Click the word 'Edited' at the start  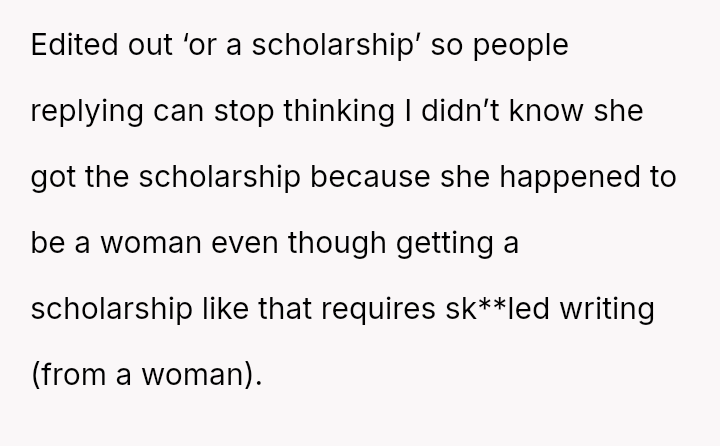click(x=74, y=45)
